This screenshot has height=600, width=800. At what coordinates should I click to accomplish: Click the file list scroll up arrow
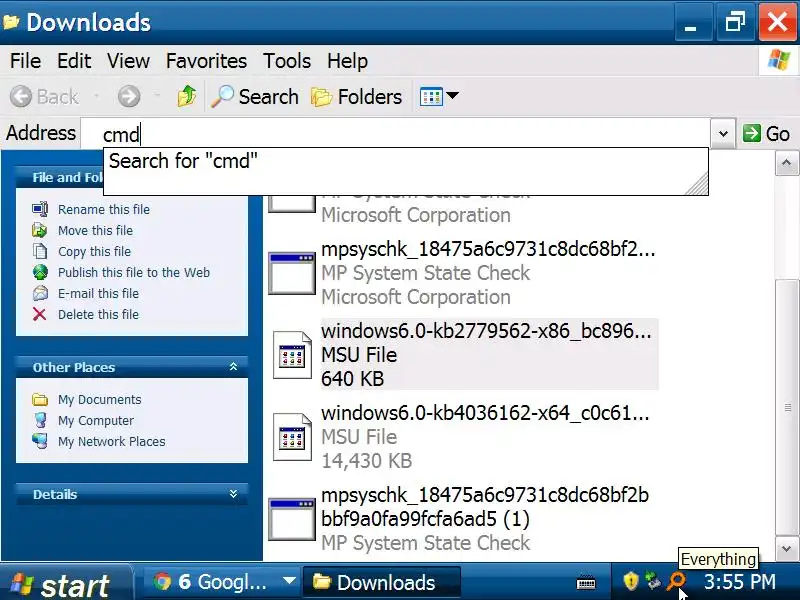pyautogui.click(x=786, y=163)
